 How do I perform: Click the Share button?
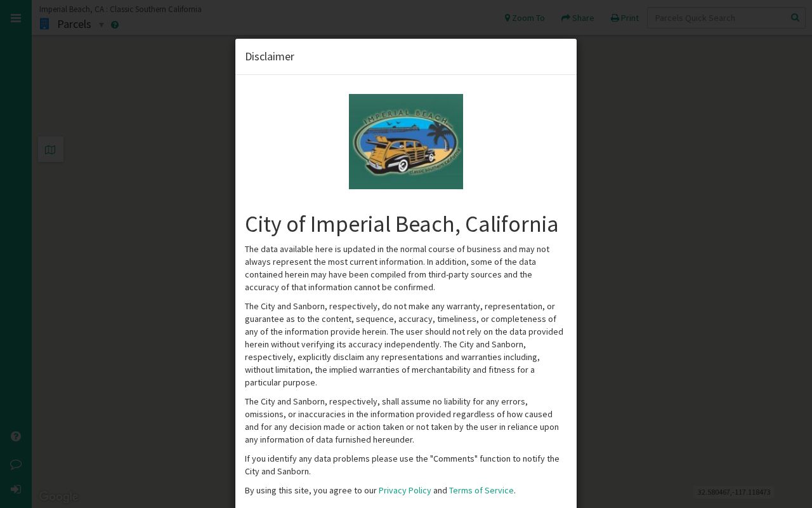point(578,18)
